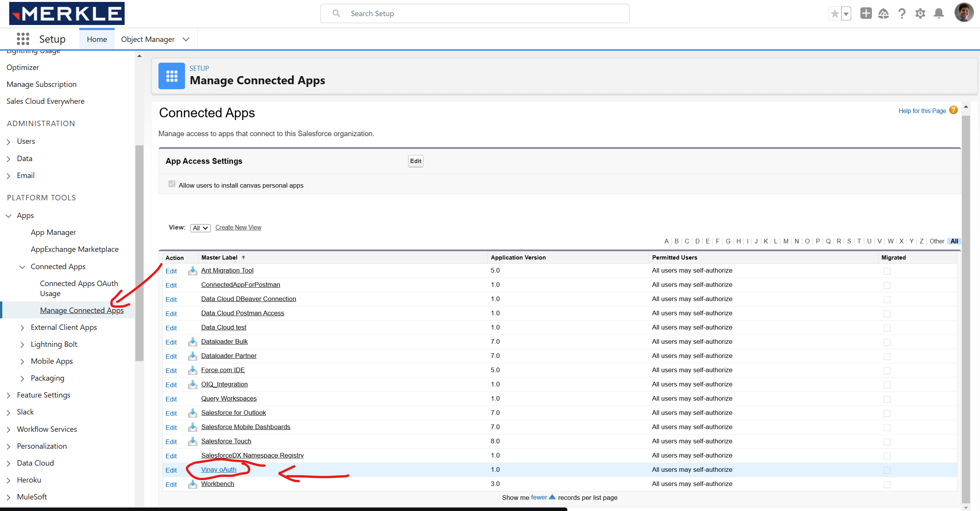
Task: Click install icon next to Ant Migration Tool
Action: coord(193,271)
